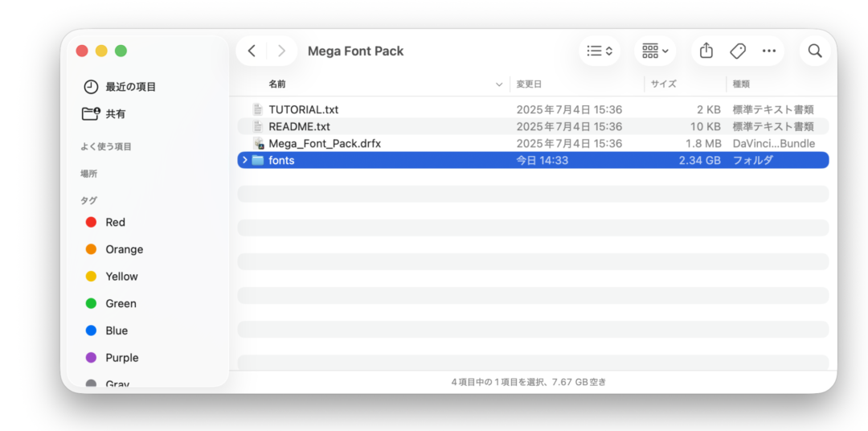This screenshot has width=868, height=431.
Task: Click the 2.34 GB size of fonts
Action: [700, 161]
